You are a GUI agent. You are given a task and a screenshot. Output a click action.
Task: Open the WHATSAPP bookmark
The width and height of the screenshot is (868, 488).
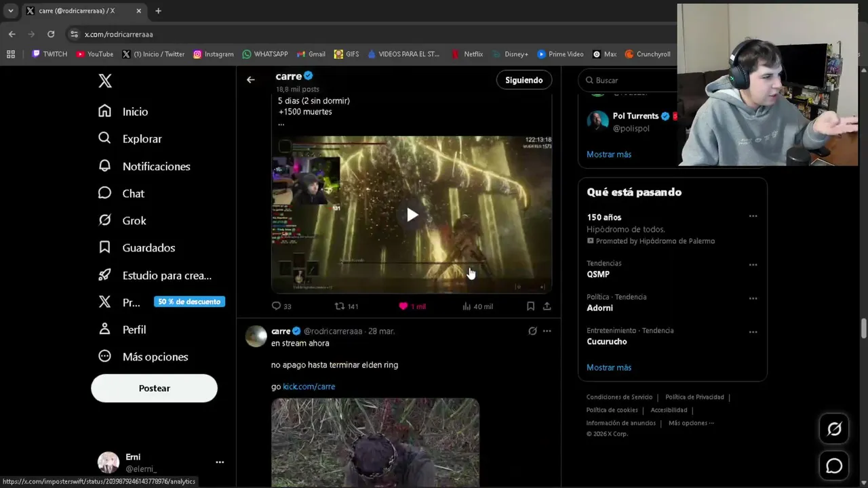[265, 54]
